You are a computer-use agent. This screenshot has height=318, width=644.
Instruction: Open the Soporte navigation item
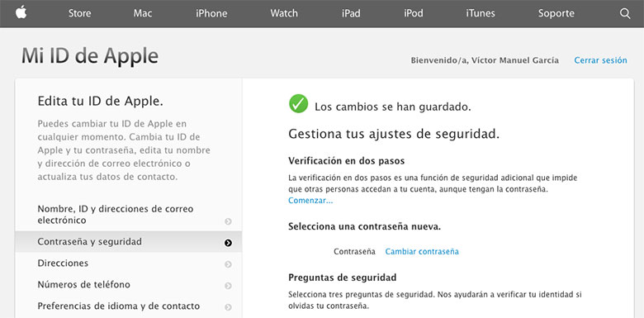(x=556, y=13)
